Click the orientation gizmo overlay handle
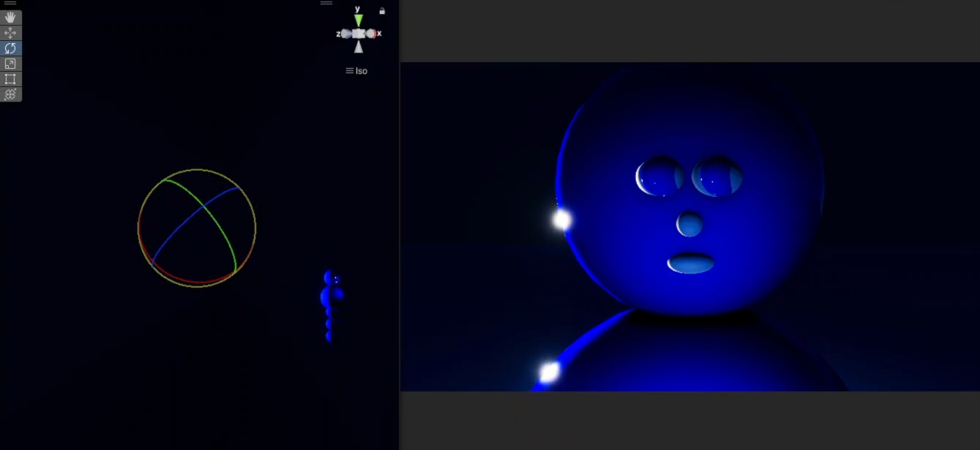Screen dimensions: 980x450 [326, 3]
